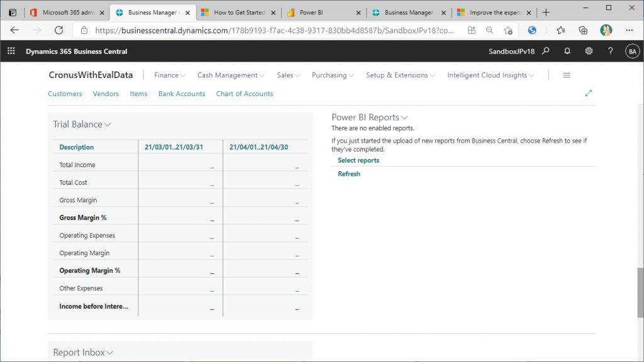Viewport: 644px width, 362px height.
Task: Click the browser address bar URL
Action: 274,30
